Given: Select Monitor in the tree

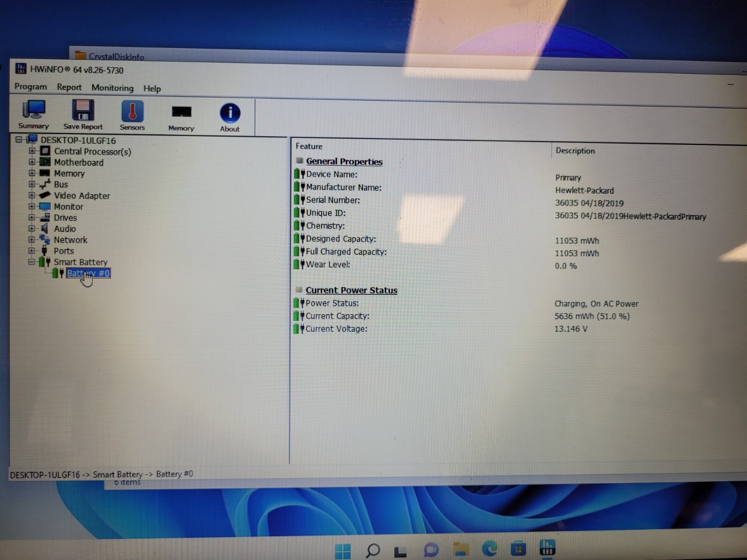Looking at the screenshot, I should click(x=68, y=207).
